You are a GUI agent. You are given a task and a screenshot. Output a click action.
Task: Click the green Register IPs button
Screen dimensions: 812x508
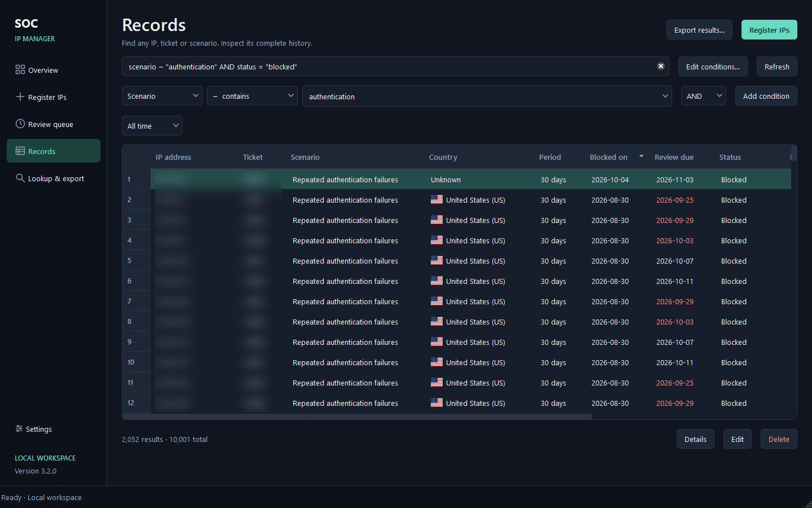769,30
